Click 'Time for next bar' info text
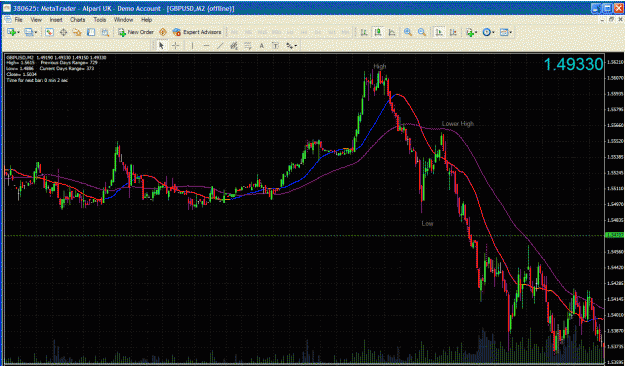Image resolution: width=625 pixels, height=366 pixels. pos(37,80)
